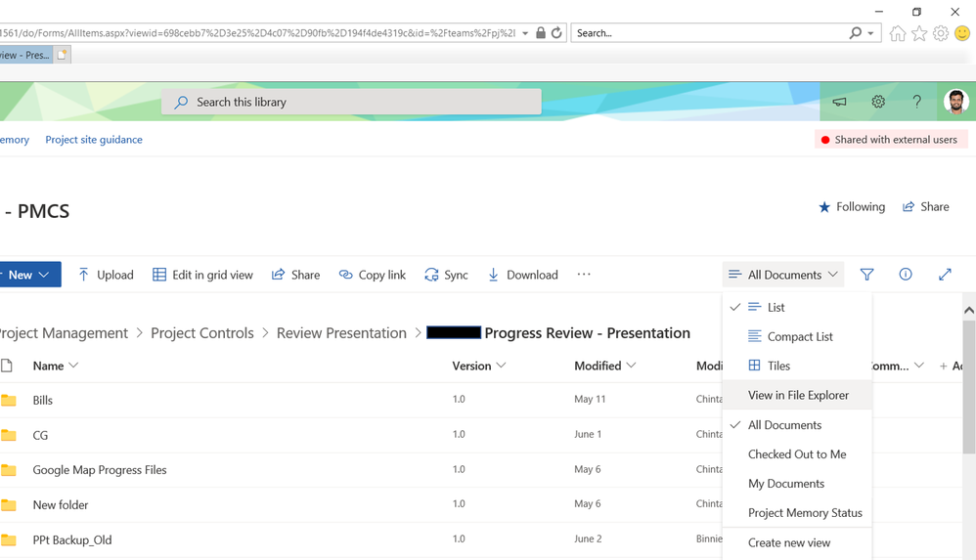
Task: Open the Bills folder icon
Action: tap(9, 400)
